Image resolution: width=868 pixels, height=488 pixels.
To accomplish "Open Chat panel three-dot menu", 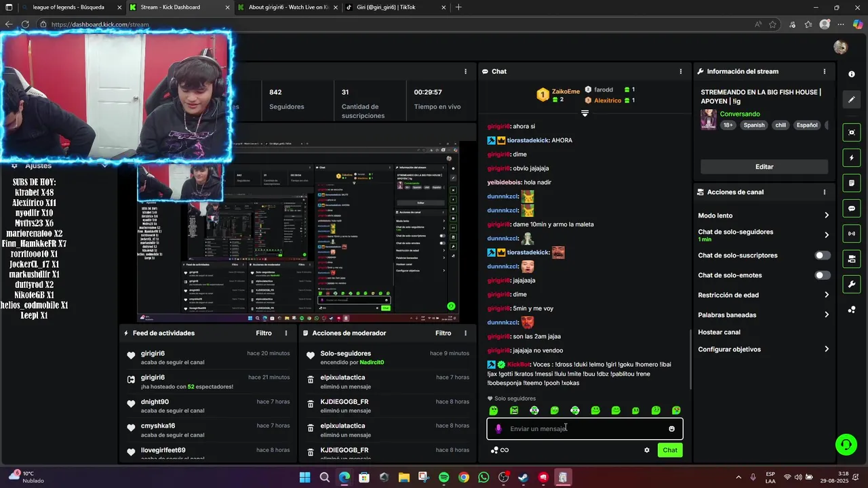I will coord(681,71).
